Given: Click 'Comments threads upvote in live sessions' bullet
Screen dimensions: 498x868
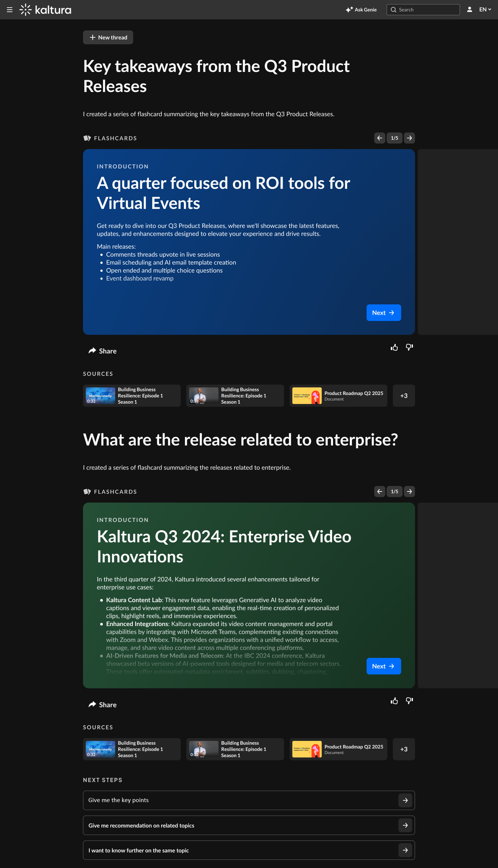Looking at the screenshot, I should (163, 255).
